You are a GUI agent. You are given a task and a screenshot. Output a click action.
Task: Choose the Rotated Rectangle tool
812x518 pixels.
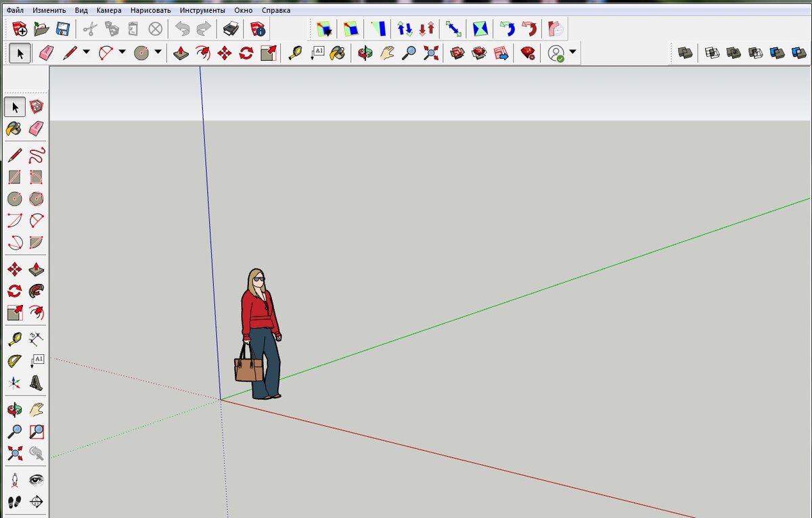(37, 177)
